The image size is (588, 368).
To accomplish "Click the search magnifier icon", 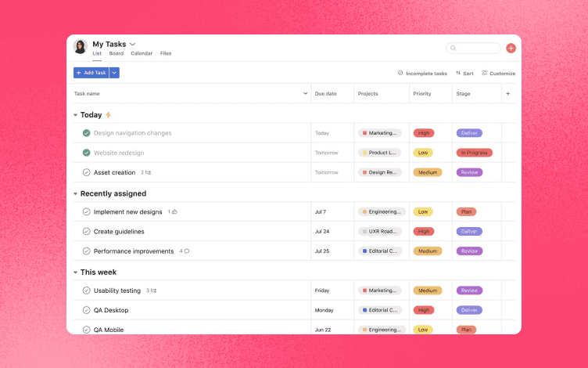I will pyautogui.click(x=453, y=48).
